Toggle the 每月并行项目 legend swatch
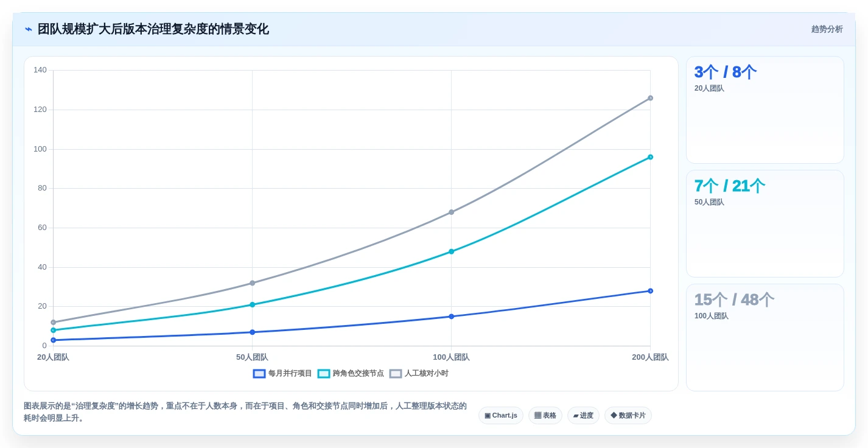The width and height of the screenshot is (868, 448). 259,374
